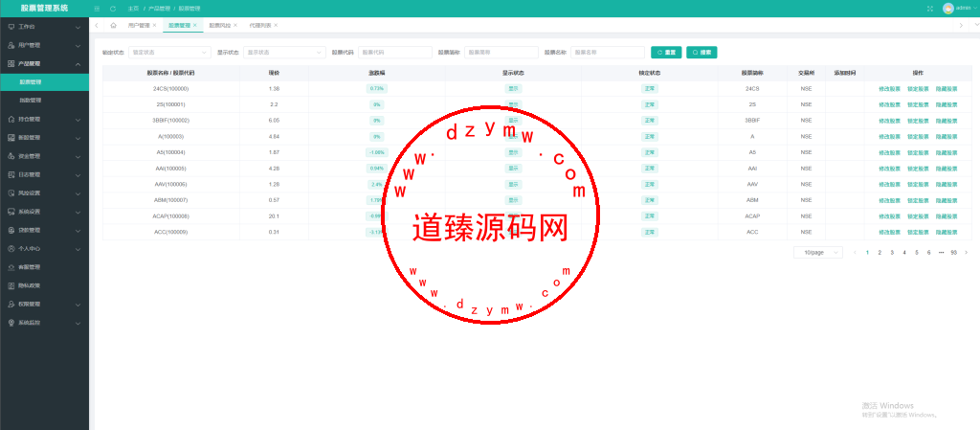Viewport: 980px width, 430px height.
Task: Expand the 资金管理 menu chevron
Action: [78, 156]
